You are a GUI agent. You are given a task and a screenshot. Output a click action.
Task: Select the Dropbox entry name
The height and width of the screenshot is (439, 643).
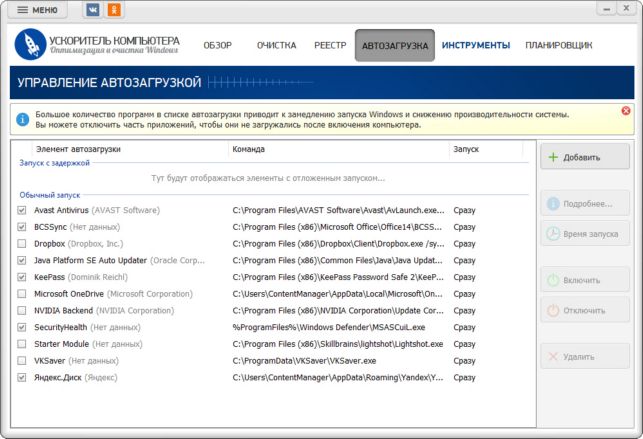tap(49, 244)
